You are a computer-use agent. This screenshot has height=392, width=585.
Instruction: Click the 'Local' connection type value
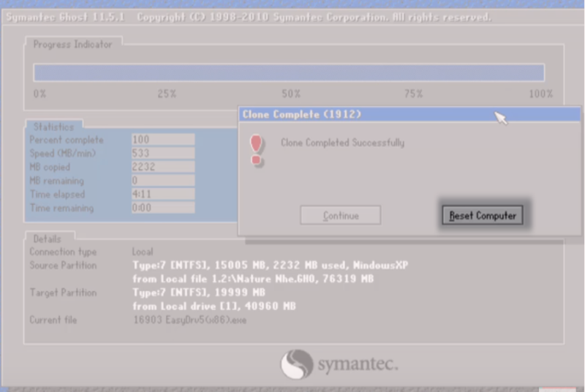point(143,252)
